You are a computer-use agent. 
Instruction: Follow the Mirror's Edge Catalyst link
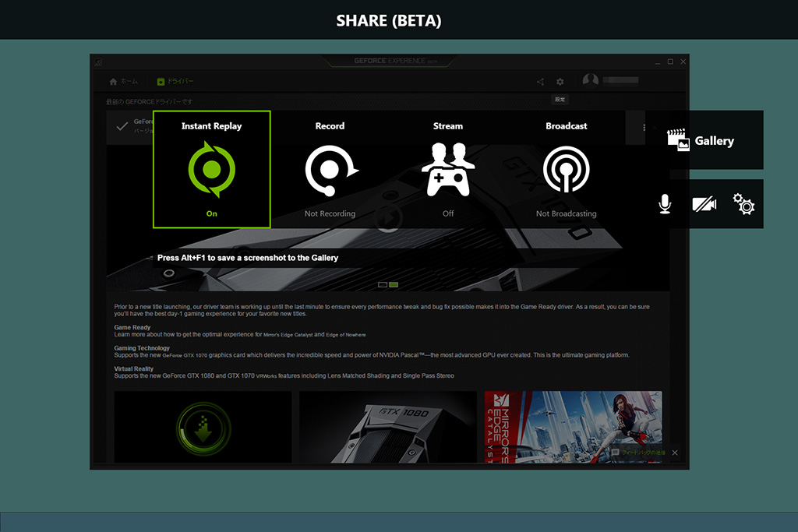pos(288,335)
